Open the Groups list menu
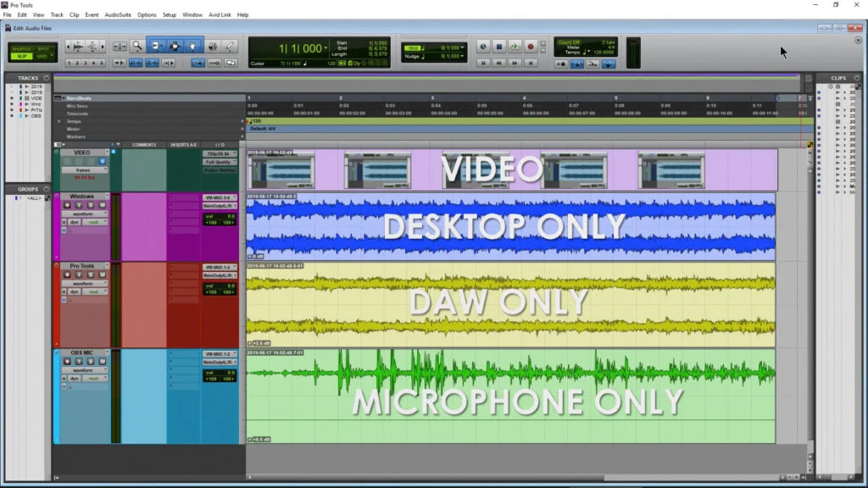 click(x=47, y=189)
